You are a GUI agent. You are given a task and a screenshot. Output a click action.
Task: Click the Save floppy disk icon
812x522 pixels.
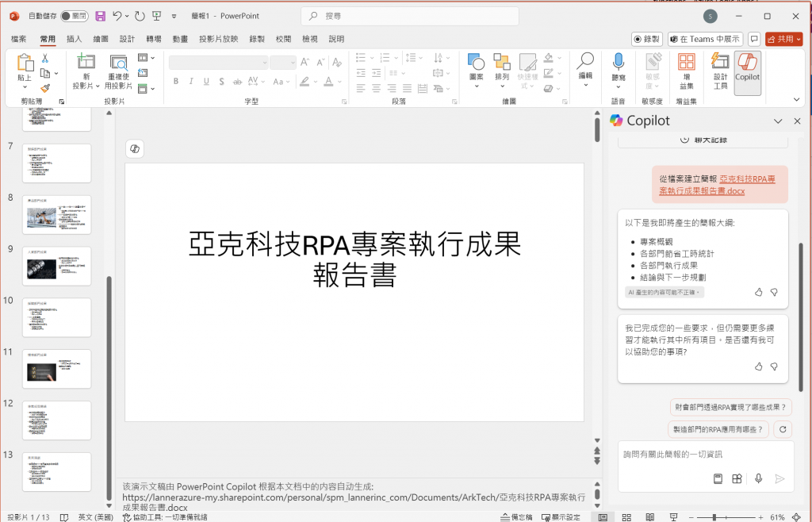(101, 16)
